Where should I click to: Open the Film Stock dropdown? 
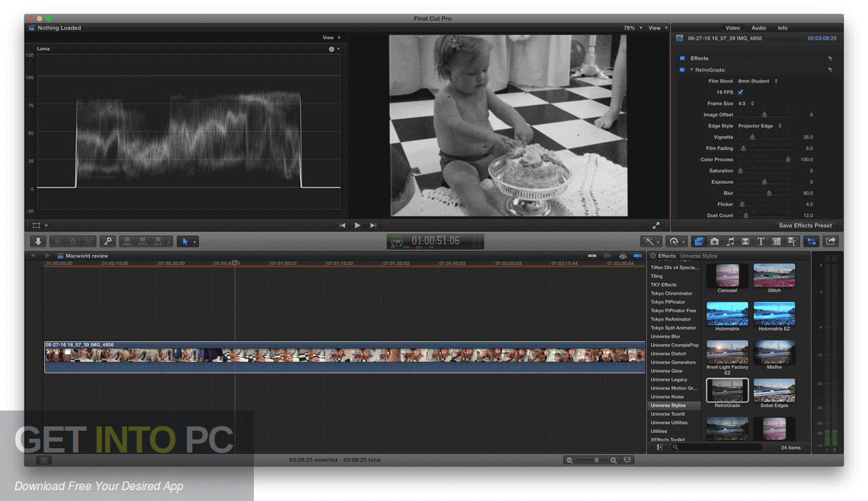click(x=758, y=81)
